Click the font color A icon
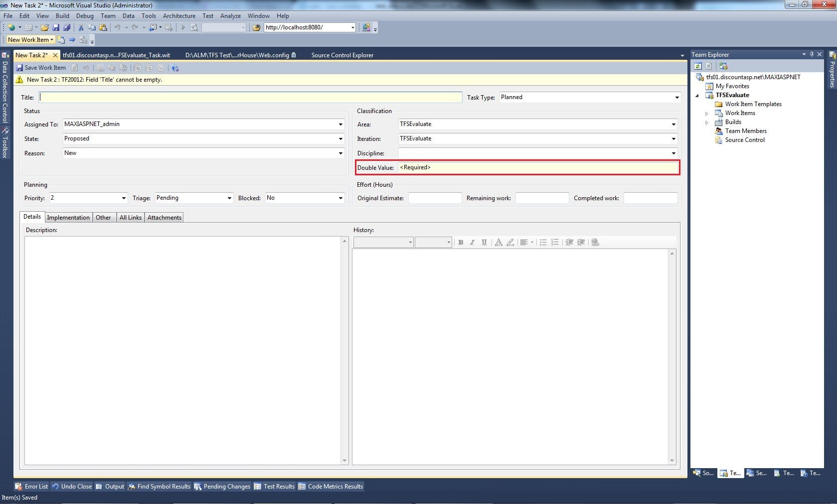The width and height of the screenshot is (837, 504). [x=498, y=242]
